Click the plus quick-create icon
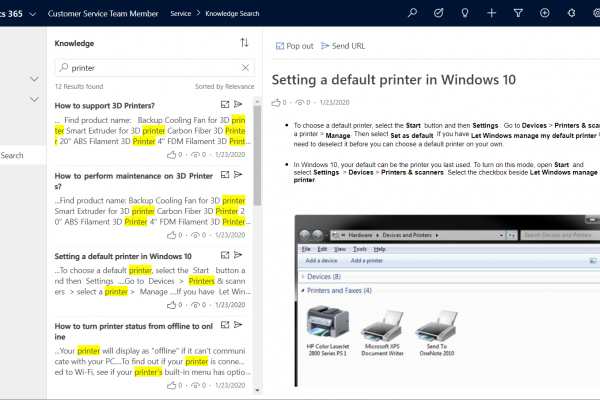600x400 pixels. tap(491, 13)
